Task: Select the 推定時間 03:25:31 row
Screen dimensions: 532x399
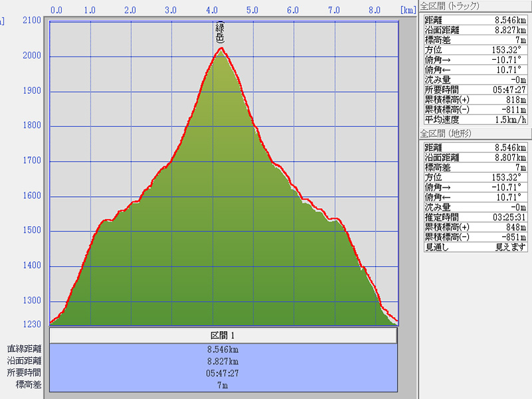Action: [475, 216]
